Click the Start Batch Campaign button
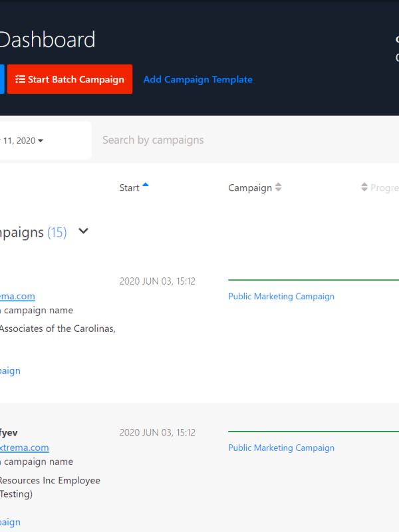Viewport: 399px width, 532px height. coord(70,79)
